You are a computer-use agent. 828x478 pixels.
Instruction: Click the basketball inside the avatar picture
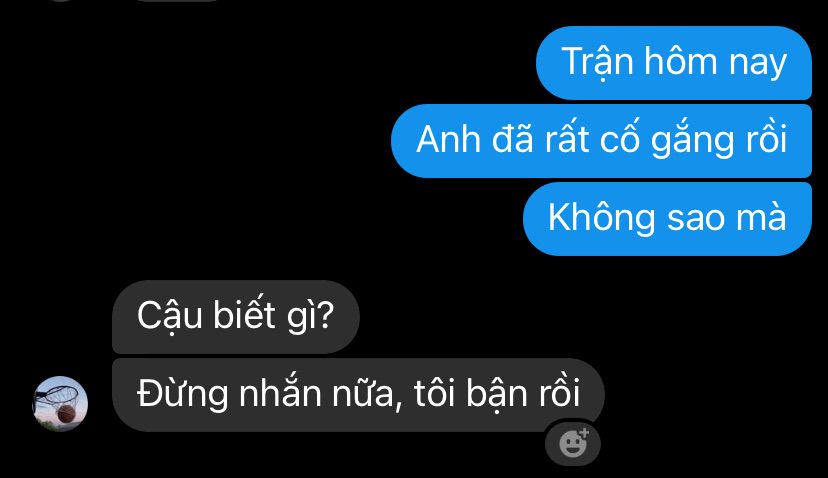(x=66, y=414)
